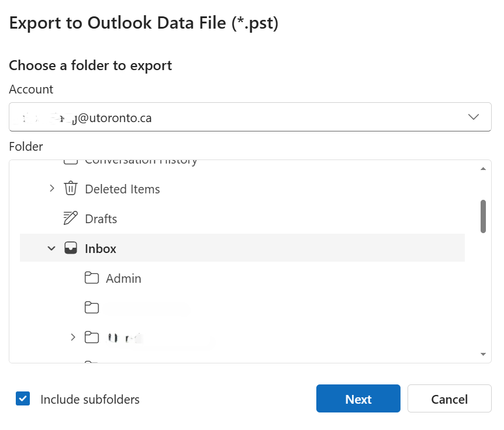
Task: Collapse the Inbox folder tree
Action: (x=51, y=248)
